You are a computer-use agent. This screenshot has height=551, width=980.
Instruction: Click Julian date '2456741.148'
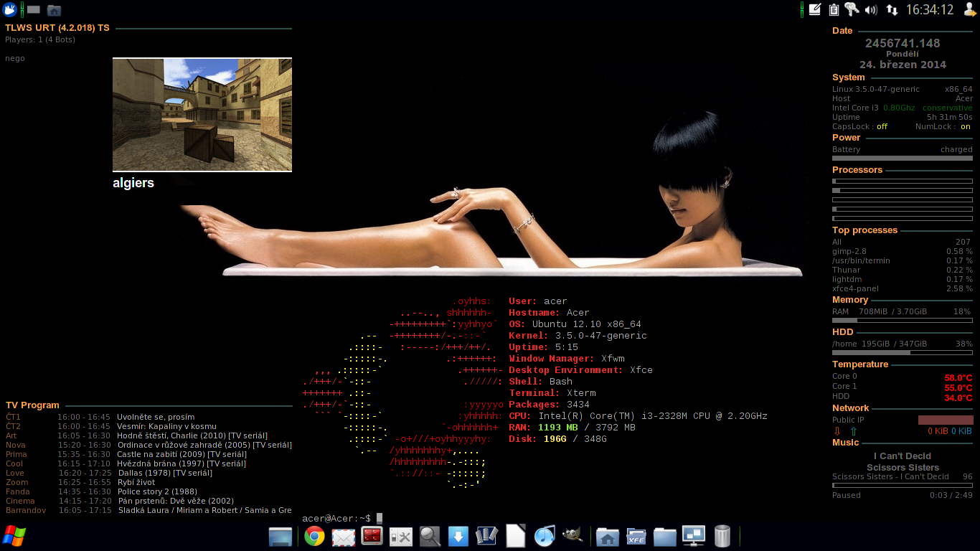[x=903, y=43]
